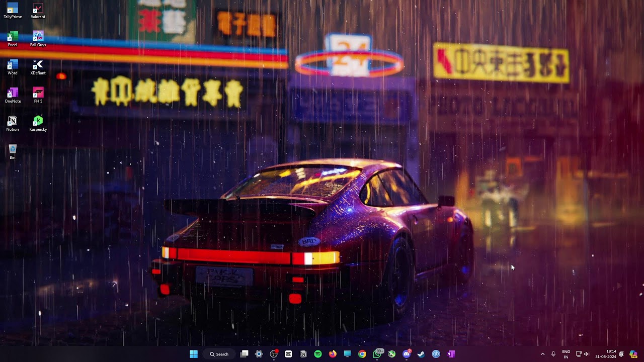Open the volume speaker control
The width and height of the screenshot is (644, 362).
[586, 354]
